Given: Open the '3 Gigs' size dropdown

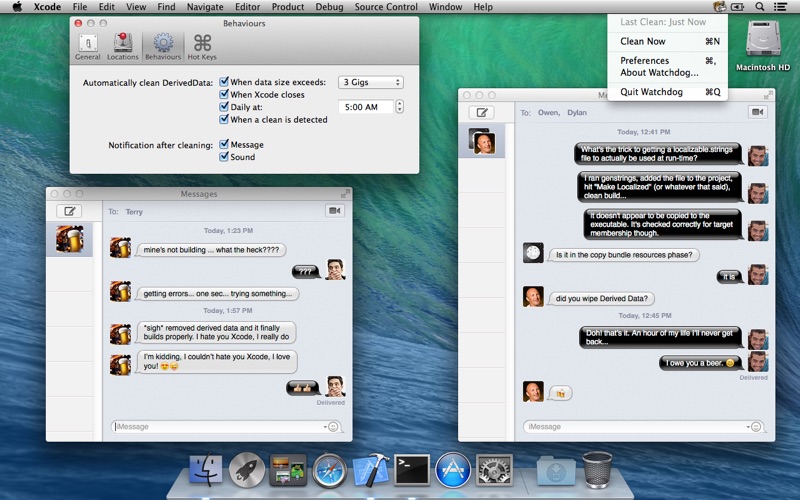Looking at the screenshot, I should [x=371, y=82].
